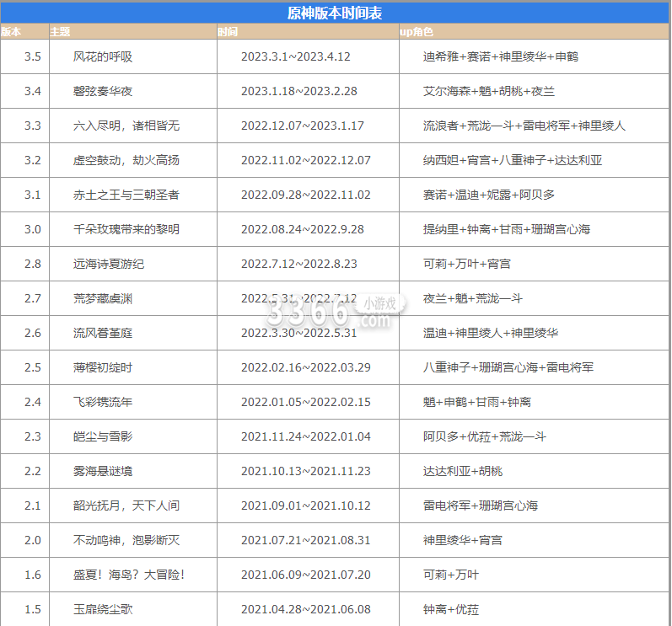Select theme 千朵玫瑰带来的黎明

(126, 229)
